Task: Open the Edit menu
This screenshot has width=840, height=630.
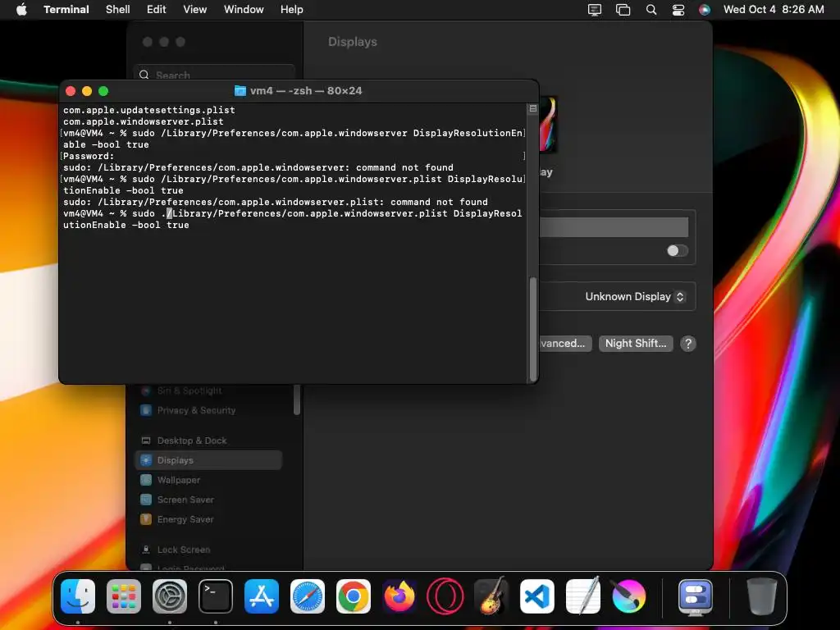Action: point(157,10)
